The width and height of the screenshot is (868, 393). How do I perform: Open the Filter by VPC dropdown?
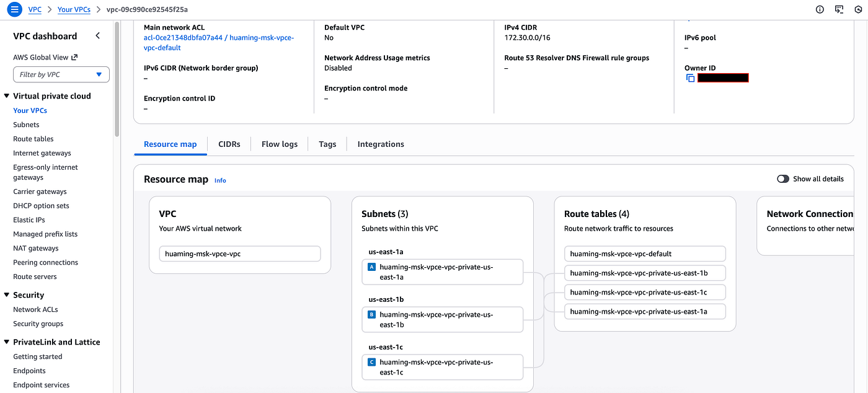(61, 74)
